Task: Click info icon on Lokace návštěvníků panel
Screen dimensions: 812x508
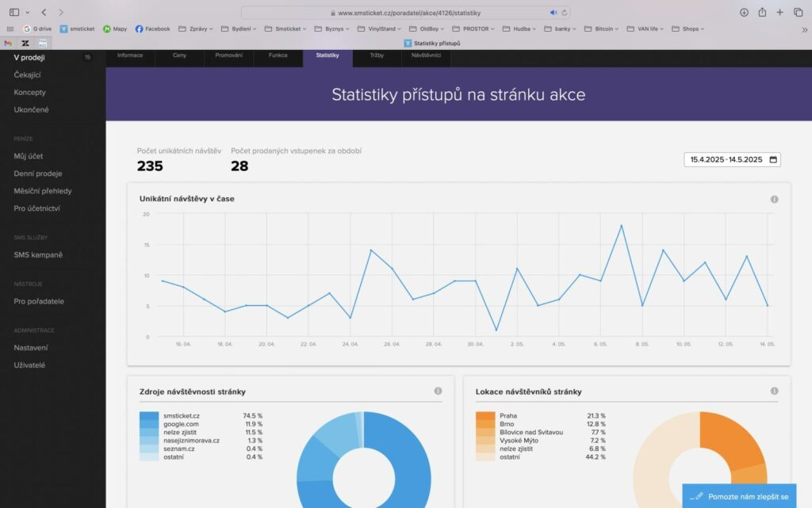Action: pyautogui.click(x=774, y=391)
